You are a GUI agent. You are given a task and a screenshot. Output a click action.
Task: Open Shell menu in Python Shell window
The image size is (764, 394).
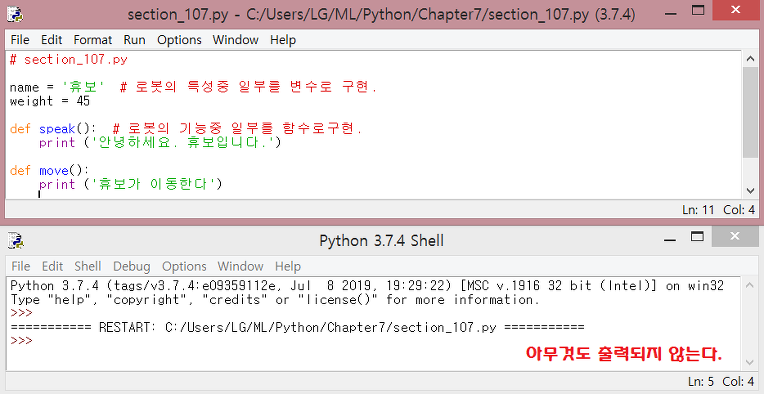coord(88,266)
